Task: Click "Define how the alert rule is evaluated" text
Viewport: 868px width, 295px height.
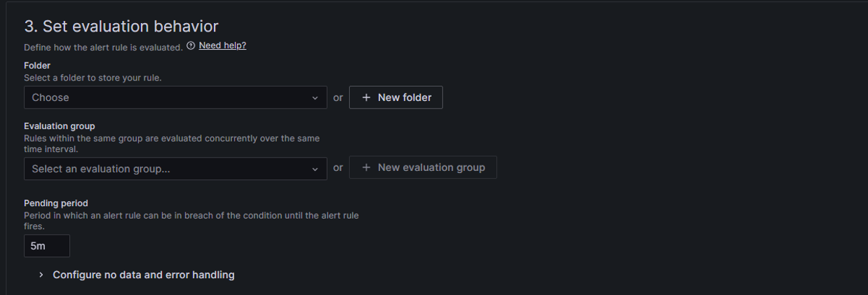Action: (x=103, y=48)
